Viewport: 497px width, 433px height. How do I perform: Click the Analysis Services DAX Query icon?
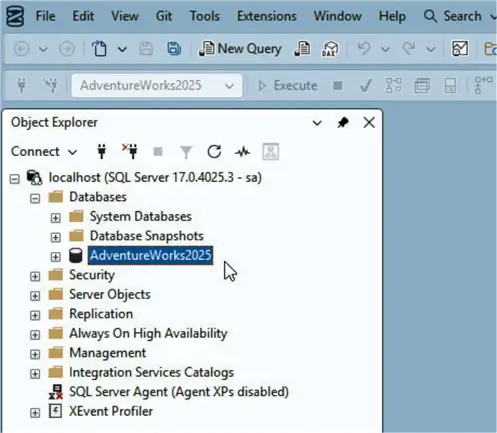coord(329,49)
